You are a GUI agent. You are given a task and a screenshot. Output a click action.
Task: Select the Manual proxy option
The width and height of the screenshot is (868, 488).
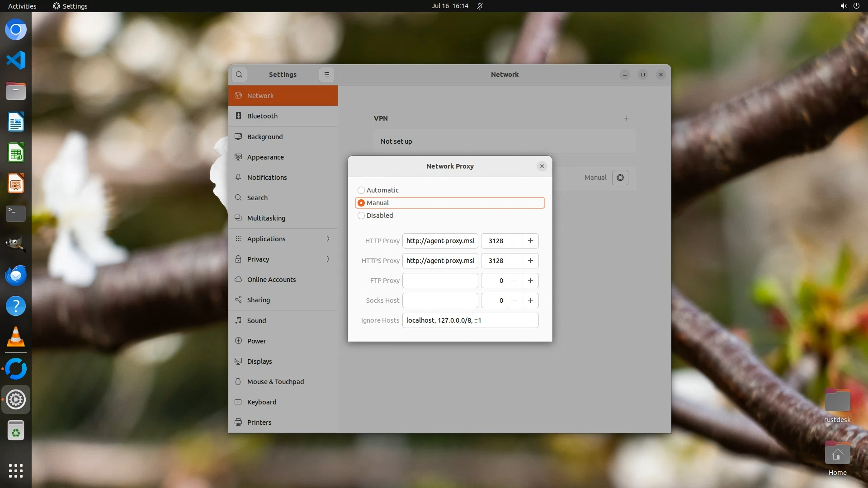[x=361, y=203]
